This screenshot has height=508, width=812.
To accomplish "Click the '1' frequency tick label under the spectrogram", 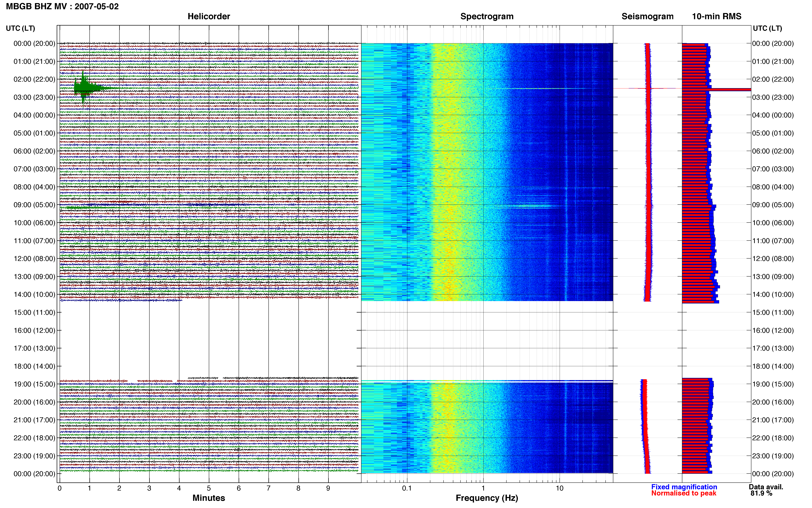I will click(483, 488).
